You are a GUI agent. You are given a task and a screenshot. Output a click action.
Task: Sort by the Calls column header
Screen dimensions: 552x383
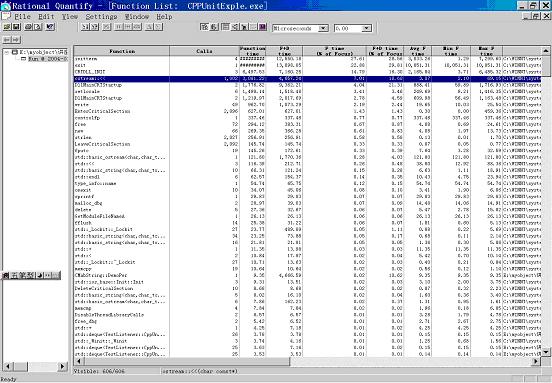tap(204, 51)
